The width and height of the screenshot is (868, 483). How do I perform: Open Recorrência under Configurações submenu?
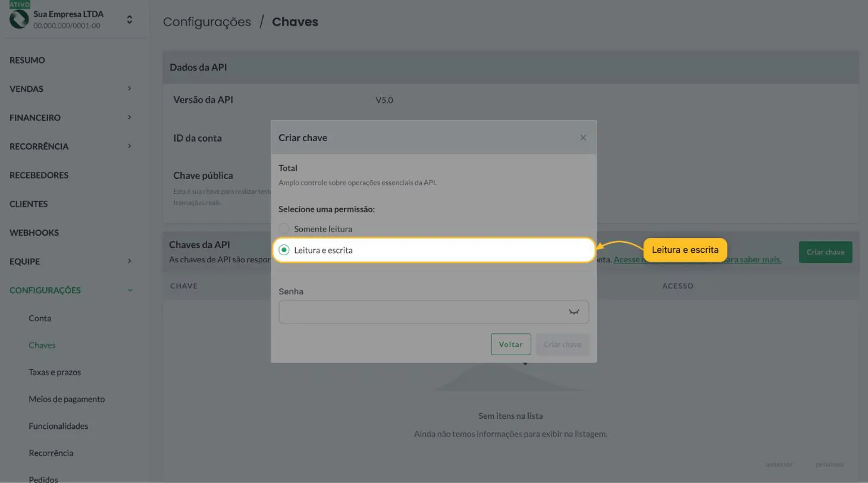[51, 453]
